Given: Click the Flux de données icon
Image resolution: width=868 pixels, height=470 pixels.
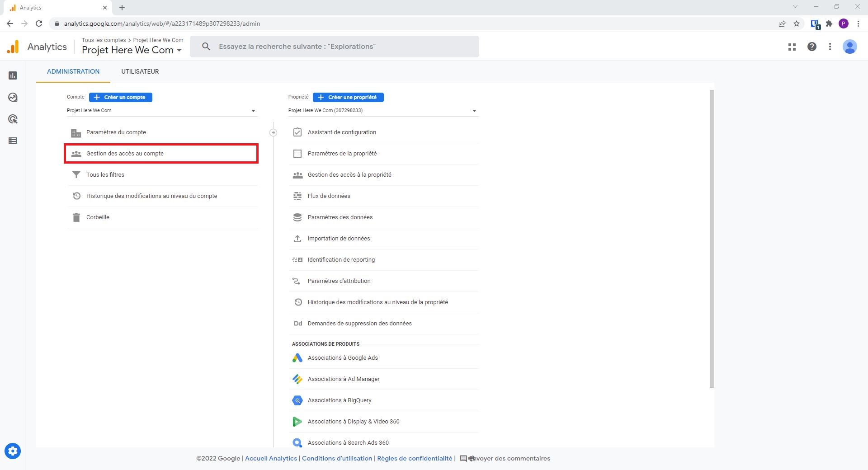Looking at the screenshot, I should [297, 196].
